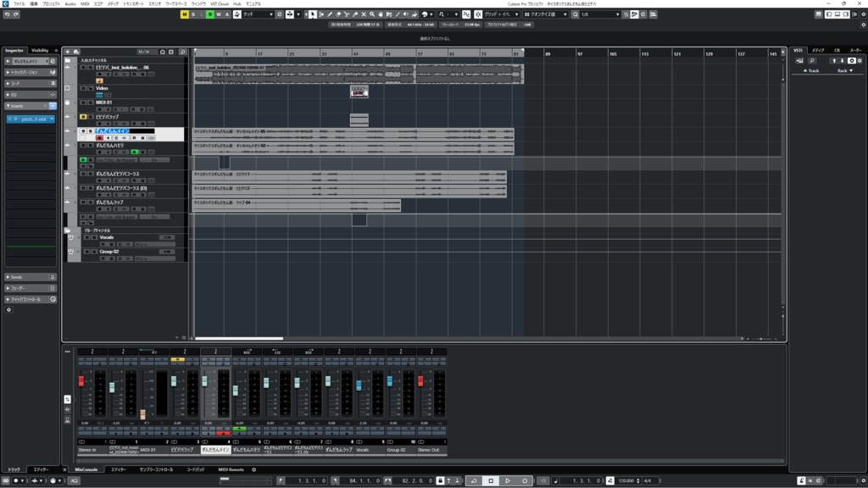Click the Redo arrow in top-left toolbar
This screenshot has height=488, width=868.
click(x=16, y=14)
